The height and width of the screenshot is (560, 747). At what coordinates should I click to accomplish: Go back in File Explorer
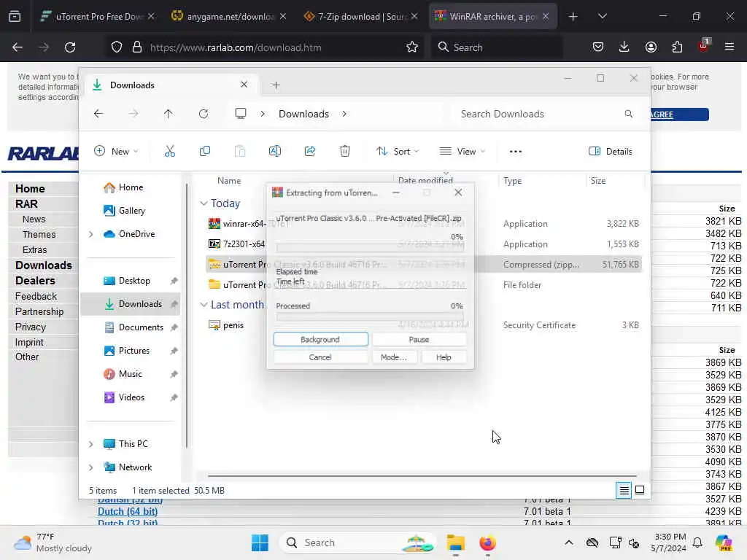click(x=98, y=114)
